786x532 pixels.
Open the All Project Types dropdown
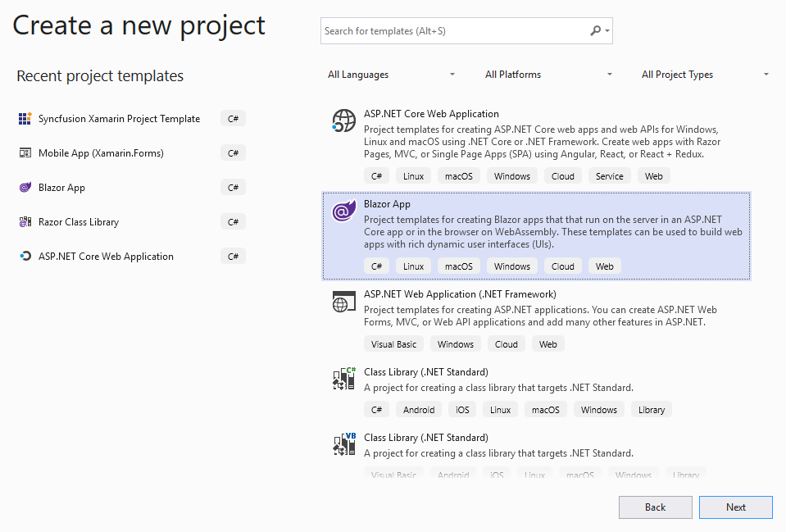pyautogui.click(x=705, y=75)
